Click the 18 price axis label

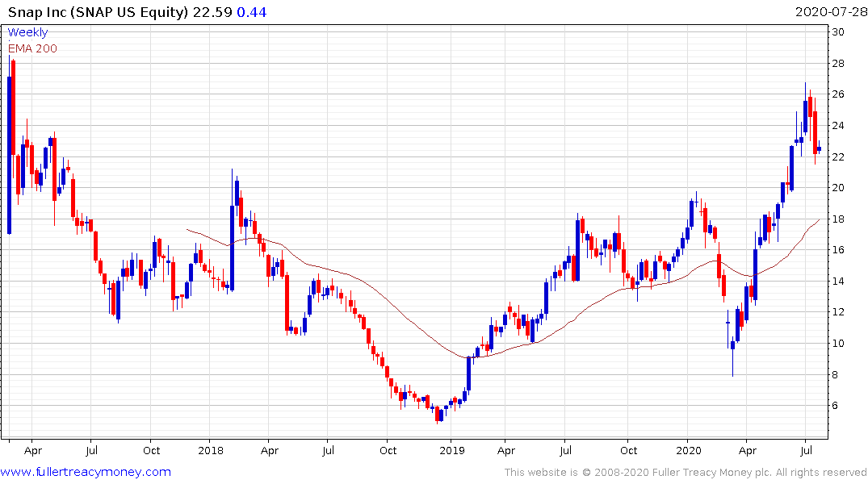coord(838,219)
